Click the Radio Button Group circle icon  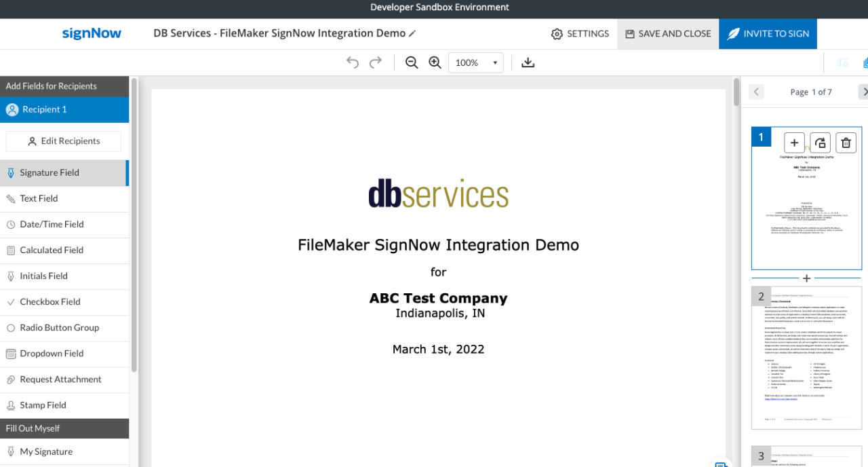pos(11,327)
